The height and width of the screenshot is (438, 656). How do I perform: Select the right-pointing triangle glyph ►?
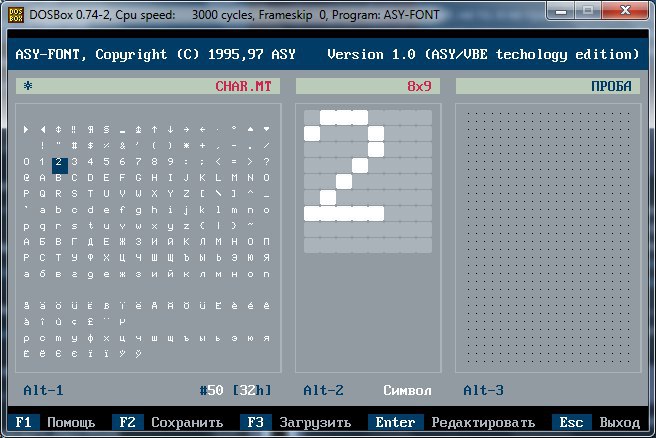point(26,130)
